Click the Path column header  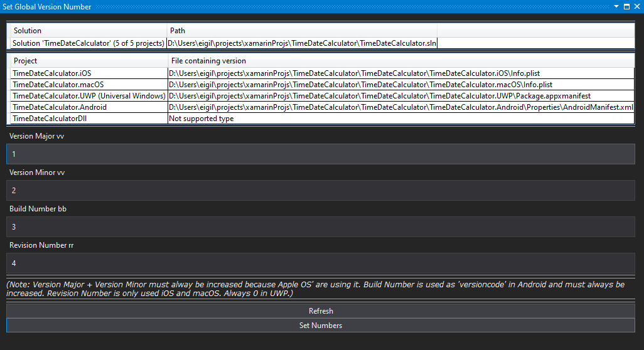pos(301,31)
